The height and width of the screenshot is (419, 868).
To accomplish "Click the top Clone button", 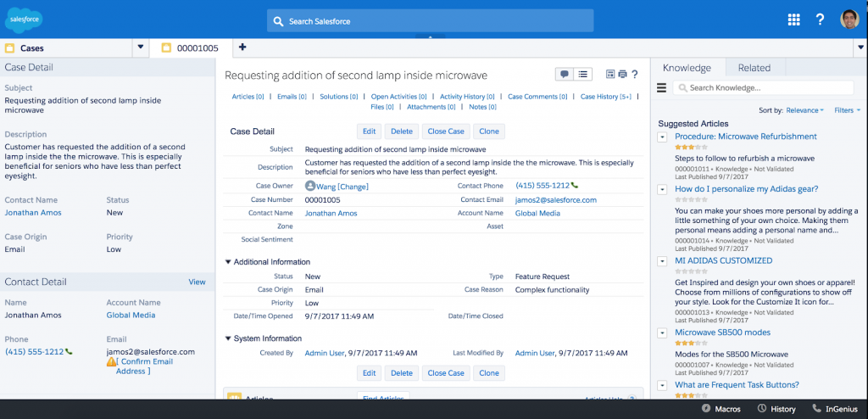I will (489, 131).
